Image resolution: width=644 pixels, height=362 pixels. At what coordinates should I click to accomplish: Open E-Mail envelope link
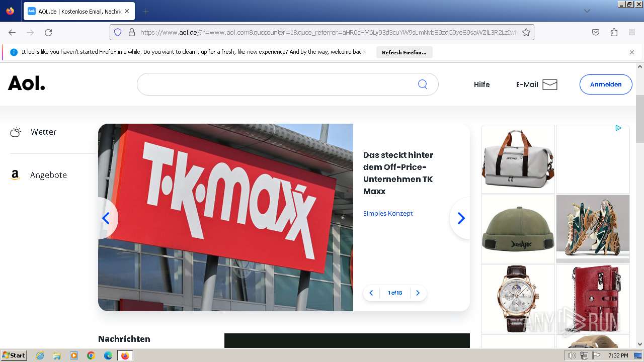[x=536, y=84]
